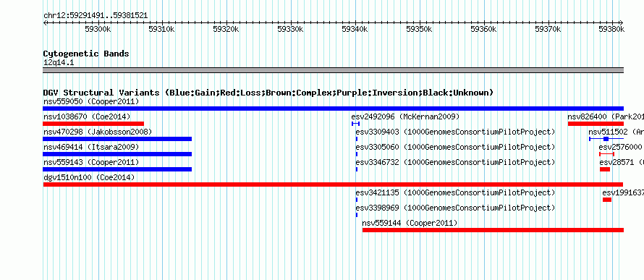Viewport: 644px width, 280px height.
Task: Click the Cytogenetic Bands track title
Action: pos(86,54)
